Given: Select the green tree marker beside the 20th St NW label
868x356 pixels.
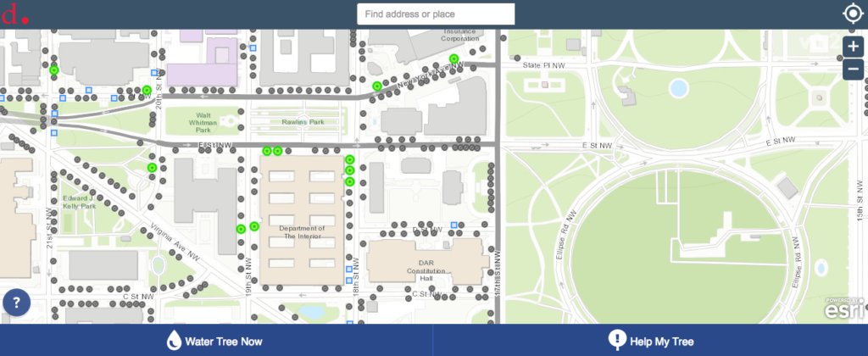Looking at the screenshot, I should click(147, 90).
